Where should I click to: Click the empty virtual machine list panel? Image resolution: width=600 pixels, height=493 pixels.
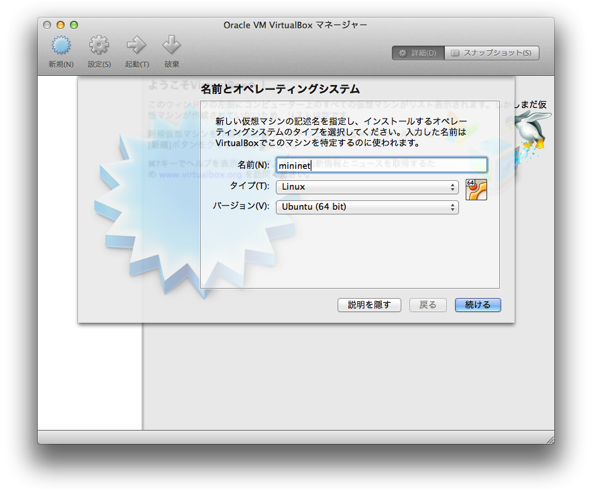(90, 380)
